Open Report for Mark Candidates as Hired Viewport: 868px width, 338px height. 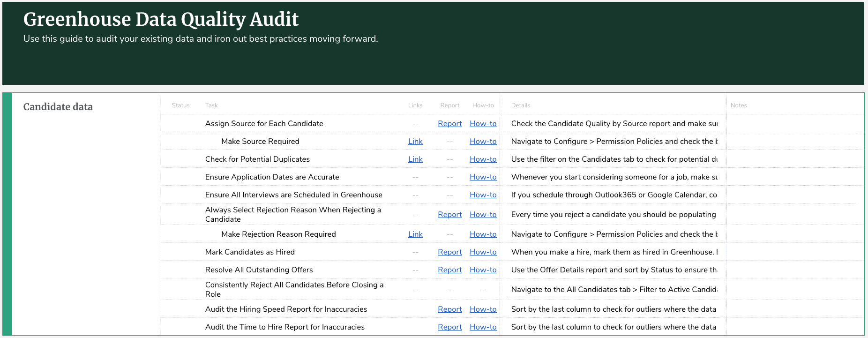pos(449,252)
